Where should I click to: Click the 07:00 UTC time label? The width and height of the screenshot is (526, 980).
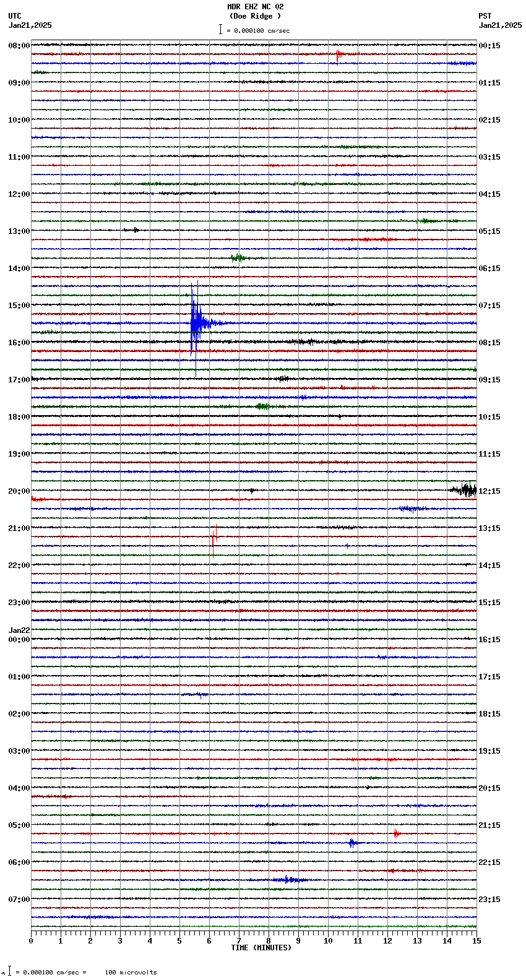(x=19, y=900)
